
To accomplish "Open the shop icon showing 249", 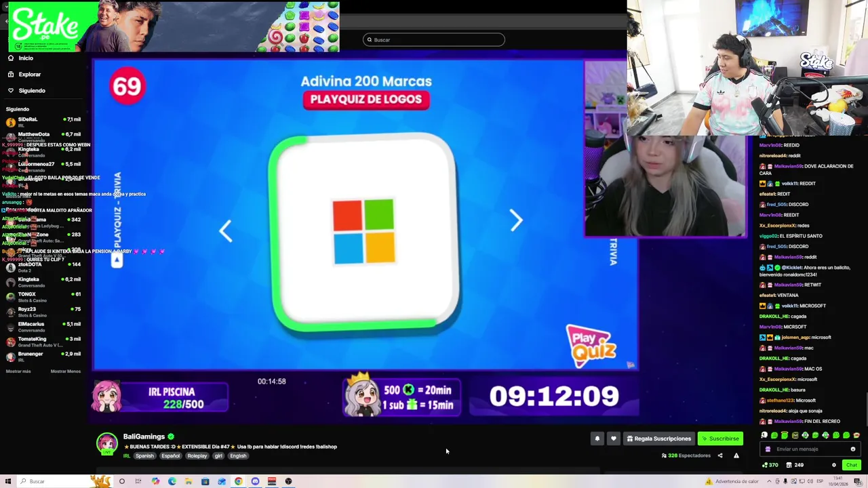I will (795, 465).
